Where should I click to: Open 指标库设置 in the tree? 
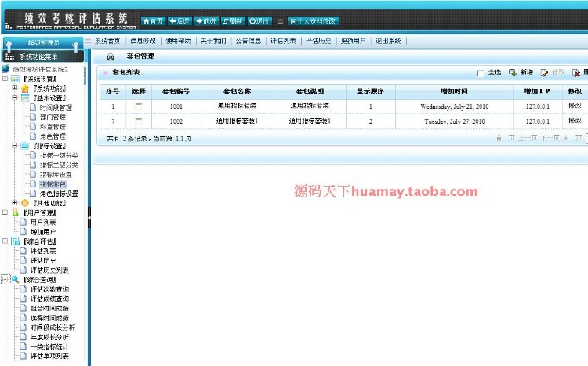[56, 174]
